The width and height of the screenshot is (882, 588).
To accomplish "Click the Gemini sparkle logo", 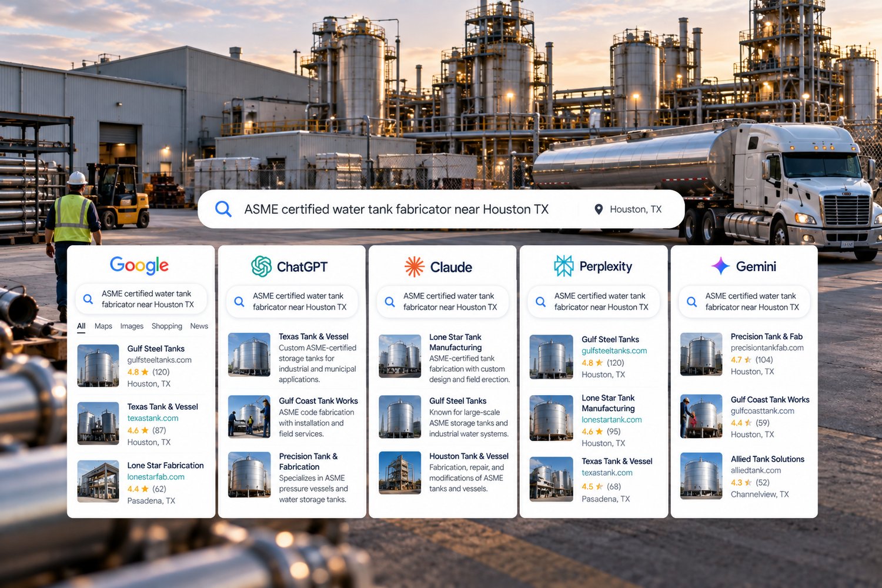I will (720, 266).
